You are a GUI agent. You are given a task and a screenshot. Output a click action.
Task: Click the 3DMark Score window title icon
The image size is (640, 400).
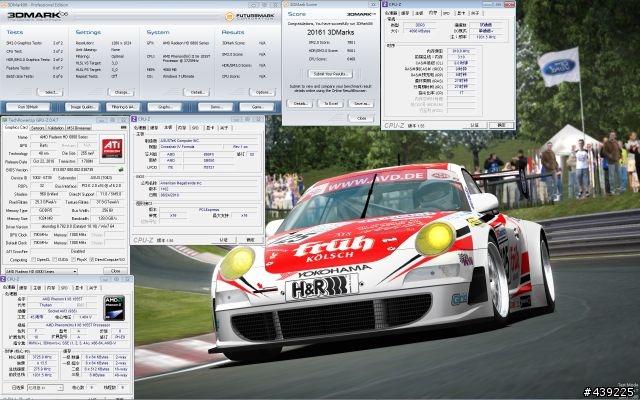pos(286,4)
